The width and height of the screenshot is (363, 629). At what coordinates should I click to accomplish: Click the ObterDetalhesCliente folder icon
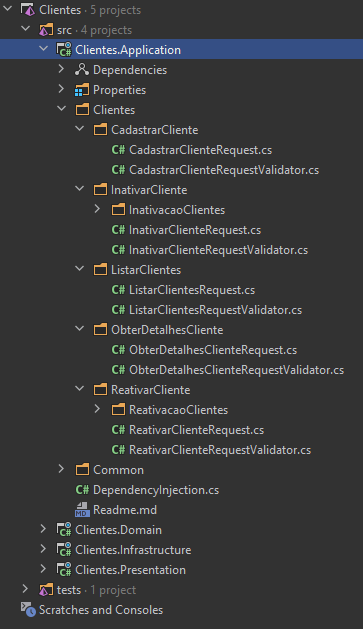pyautogui.click(x=100, y=330)
